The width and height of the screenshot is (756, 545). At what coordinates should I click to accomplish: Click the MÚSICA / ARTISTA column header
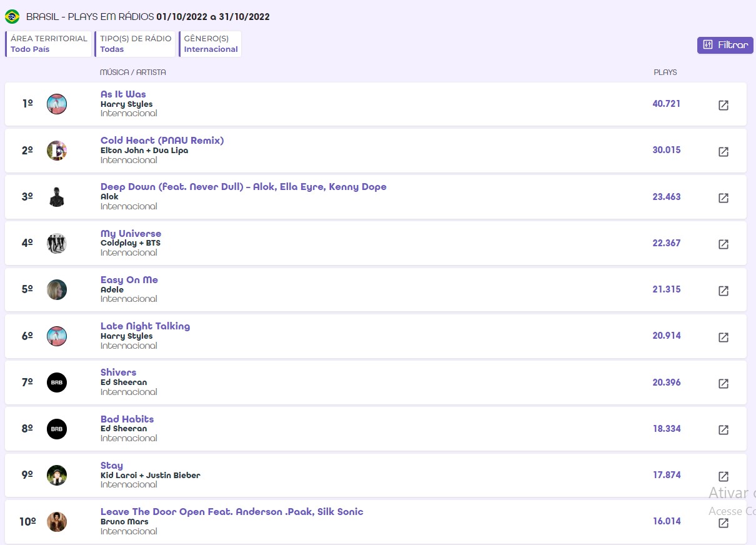(x=133, y=72)
